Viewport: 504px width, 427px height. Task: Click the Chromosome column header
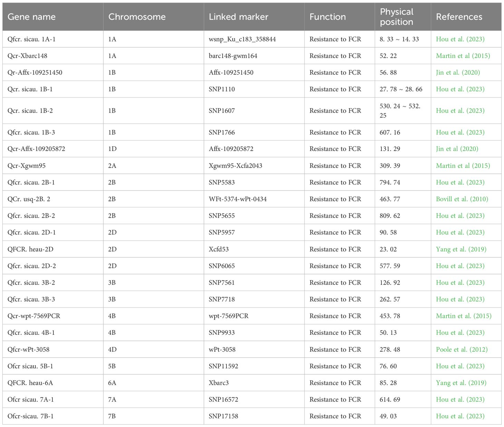point(137,17)
